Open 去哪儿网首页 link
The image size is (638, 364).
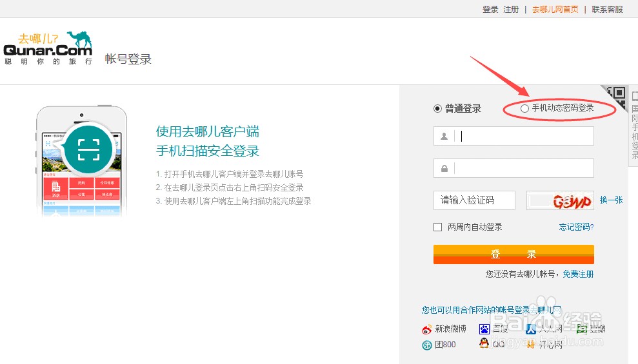pyautogui.click(x=555, y=10)
